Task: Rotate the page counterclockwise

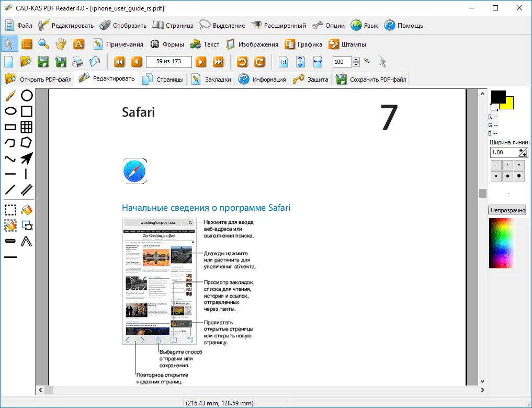Action: [x=242, y=62]
